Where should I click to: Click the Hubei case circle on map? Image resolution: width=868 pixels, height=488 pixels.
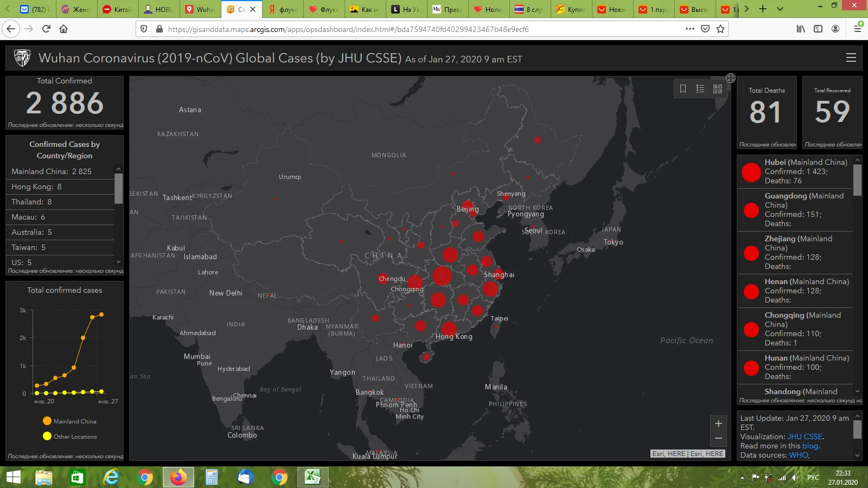click(x=442, y=276)
